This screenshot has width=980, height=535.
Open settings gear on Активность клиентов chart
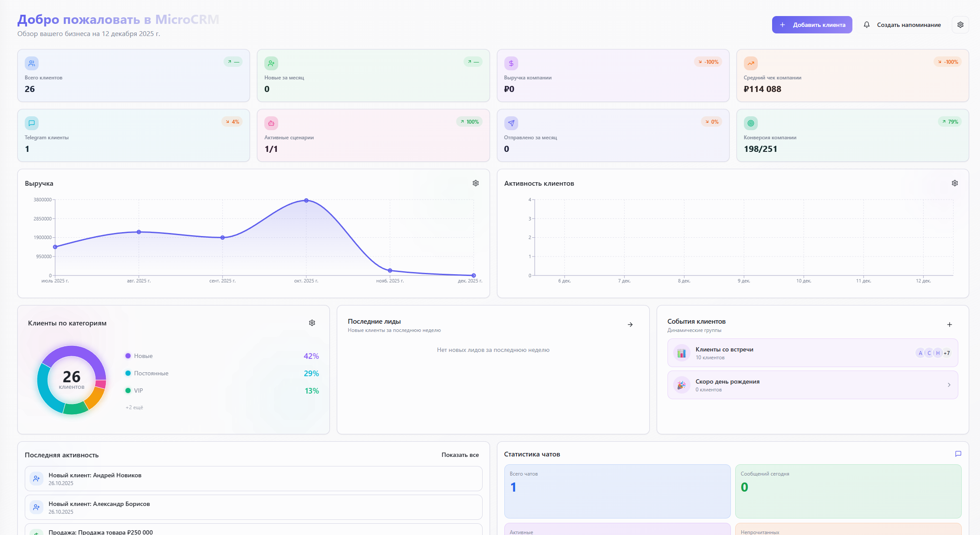(955, 183)
